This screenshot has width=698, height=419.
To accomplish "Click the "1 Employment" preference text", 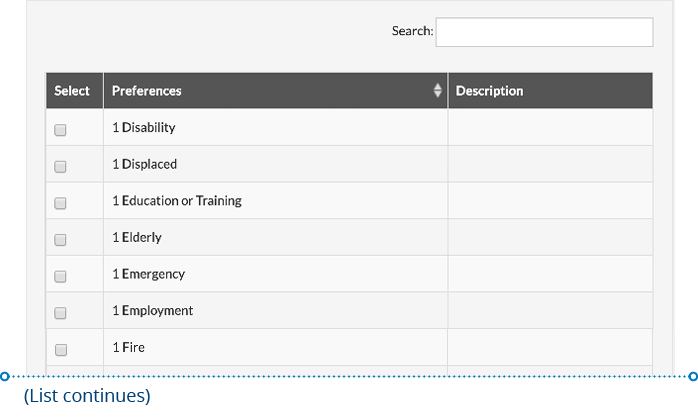I will 152,311.
